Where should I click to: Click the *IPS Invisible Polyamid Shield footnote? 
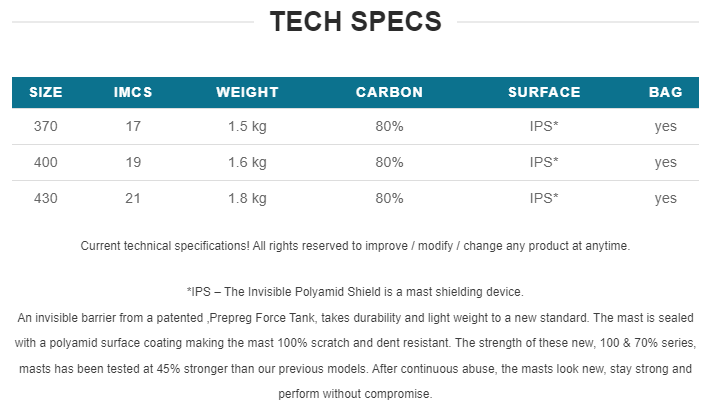(x=355, y=292)
